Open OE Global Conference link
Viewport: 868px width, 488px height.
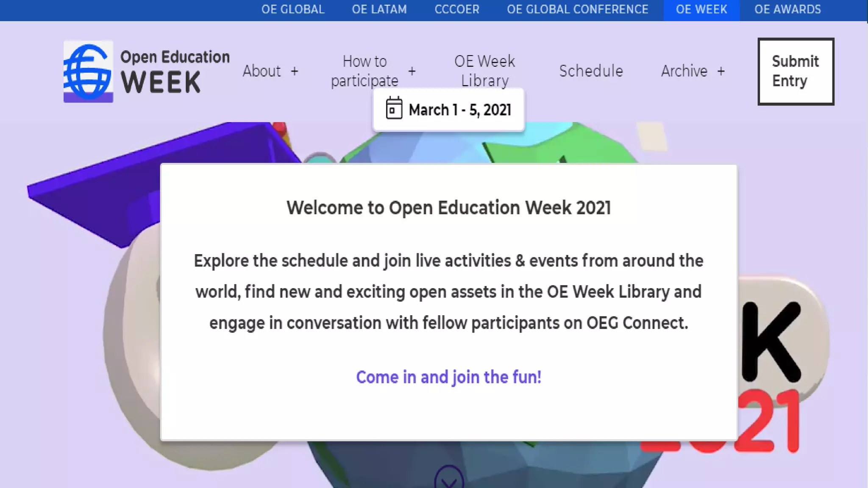[x=578, y=10]
